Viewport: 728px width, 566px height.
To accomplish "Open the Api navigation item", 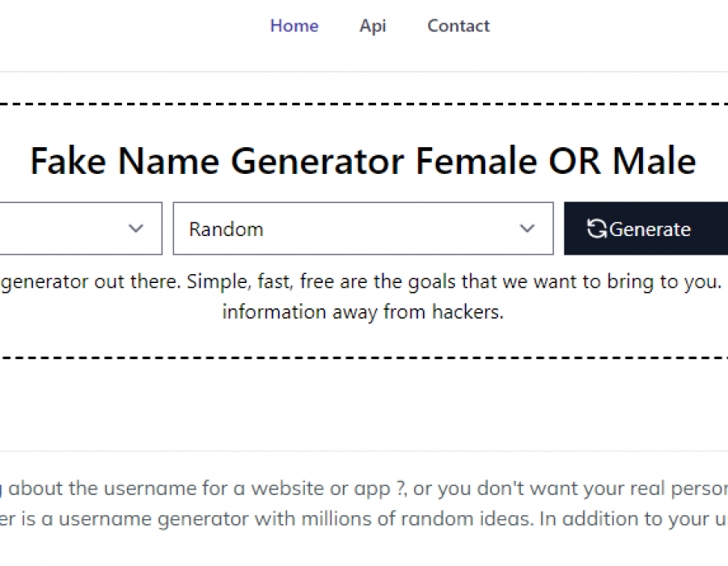I will [x=373, y=26].
